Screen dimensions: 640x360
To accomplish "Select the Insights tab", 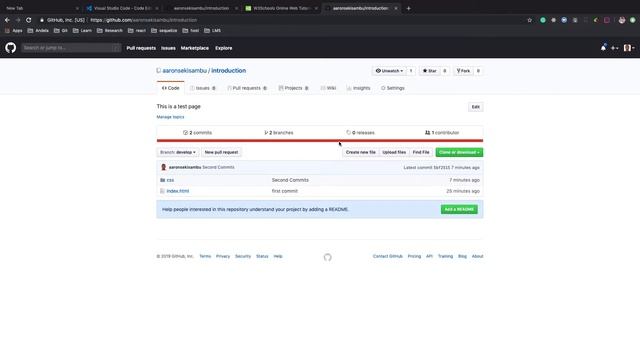I will point(358,88).
